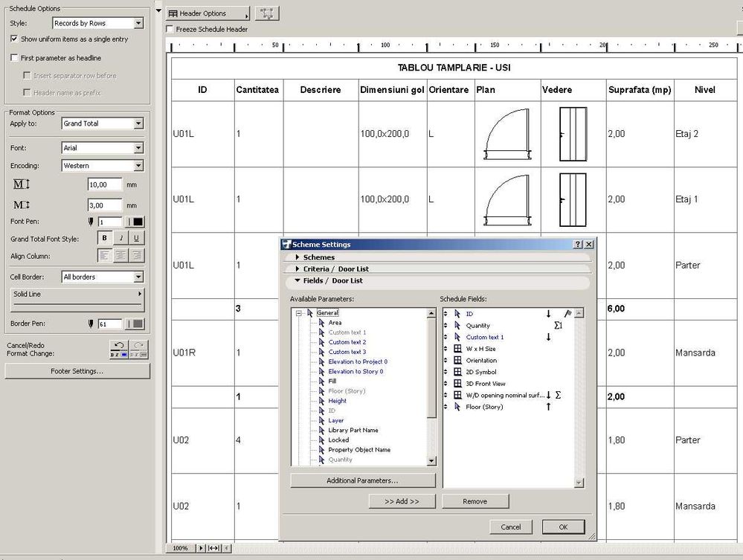The height and width of the screenshot is (560, 743).
Task: Enable First parameter as headline
Action: pos(14,58)
